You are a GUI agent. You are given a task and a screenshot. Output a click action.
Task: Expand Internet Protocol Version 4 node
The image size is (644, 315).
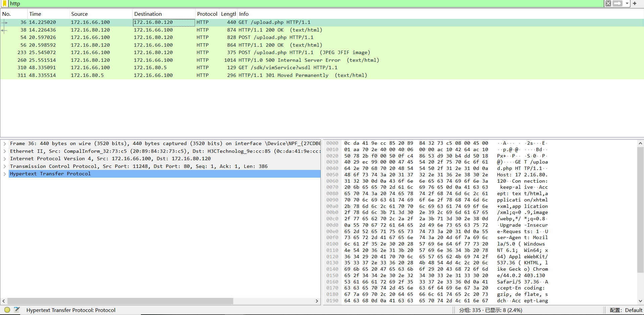pyautogui.click(x=5, y=159)
